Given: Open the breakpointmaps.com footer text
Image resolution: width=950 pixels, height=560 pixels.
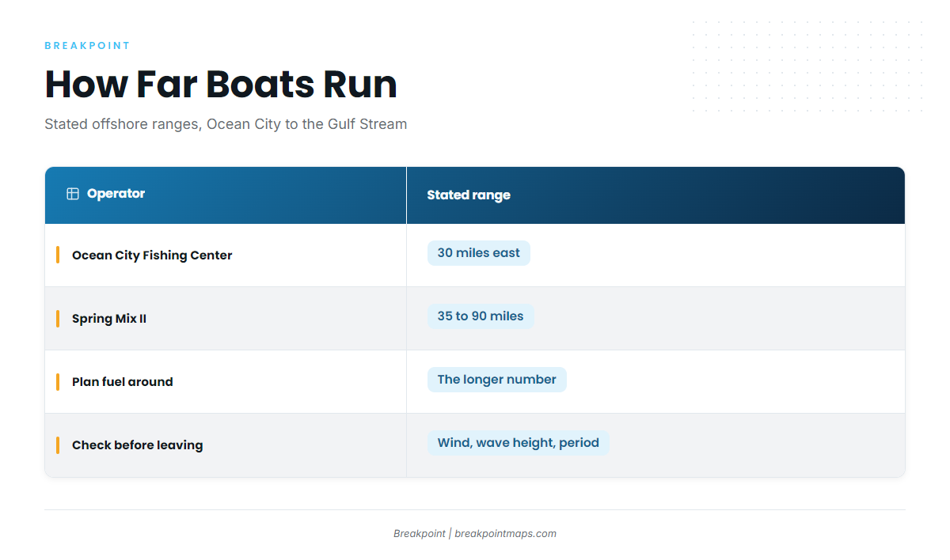Looking at the screenshot, I should pos(505,534).
